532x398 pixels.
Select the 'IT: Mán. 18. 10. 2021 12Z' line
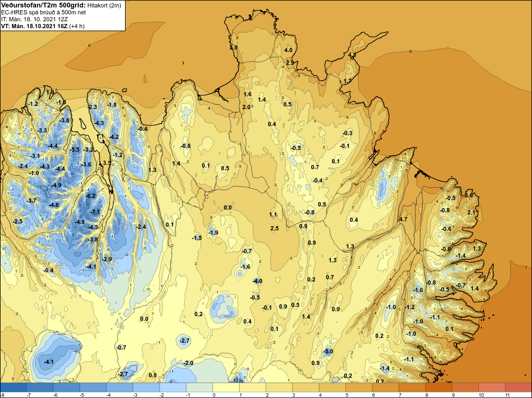[x=35, y=19]
